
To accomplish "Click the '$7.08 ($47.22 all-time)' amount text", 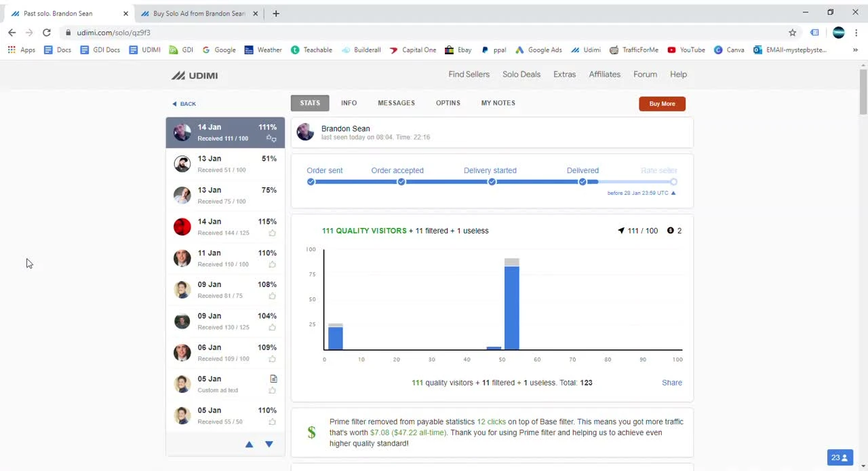I will tap(408, 432).
